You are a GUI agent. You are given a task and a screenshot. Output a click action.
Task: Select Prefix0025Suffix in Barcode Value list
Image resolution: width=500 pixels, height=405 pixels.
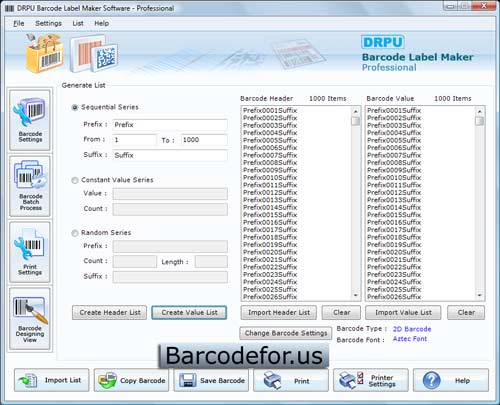394,289
